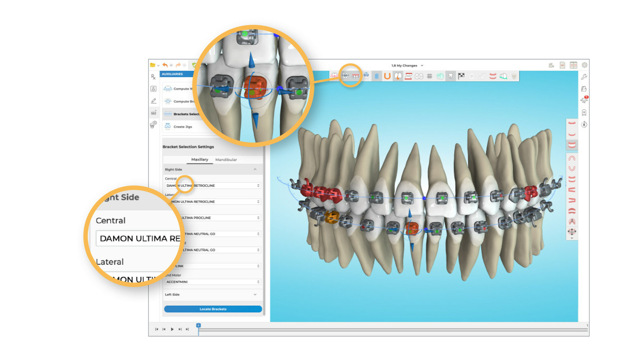Select the checkered flag finalize icon

pos(461,76)
